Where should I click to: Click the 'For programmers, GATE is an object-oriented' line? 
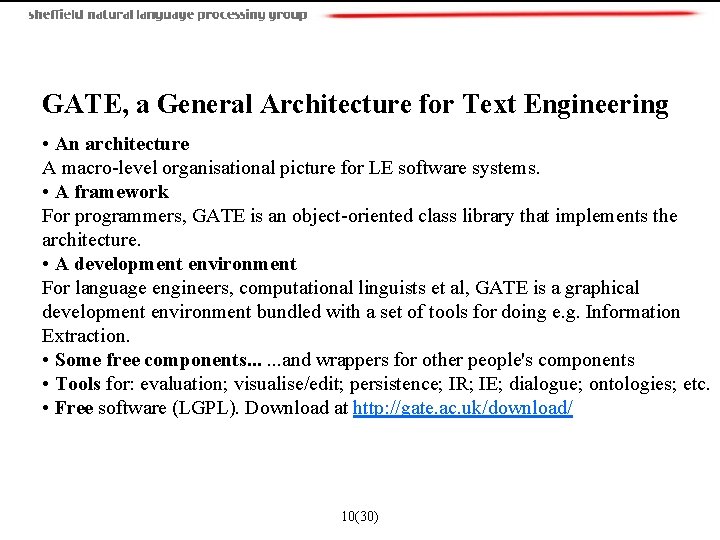click(360, 216)
